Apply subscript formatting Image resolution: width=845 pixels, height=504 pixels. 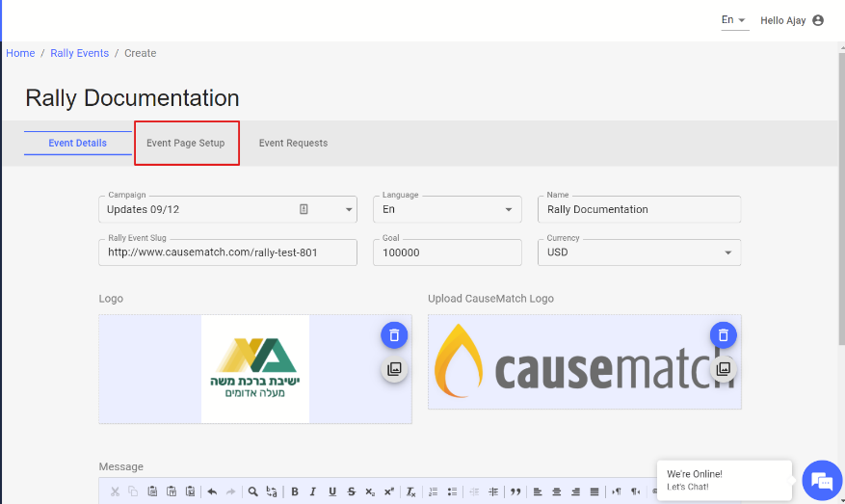(x=370, y=491)
